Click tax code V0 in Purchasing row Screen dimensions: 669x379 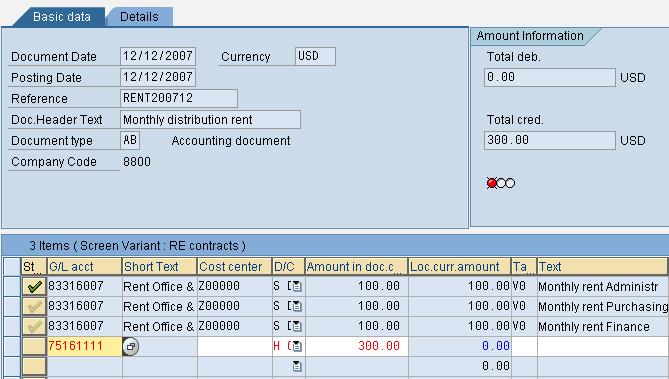(x=524, y=306)
